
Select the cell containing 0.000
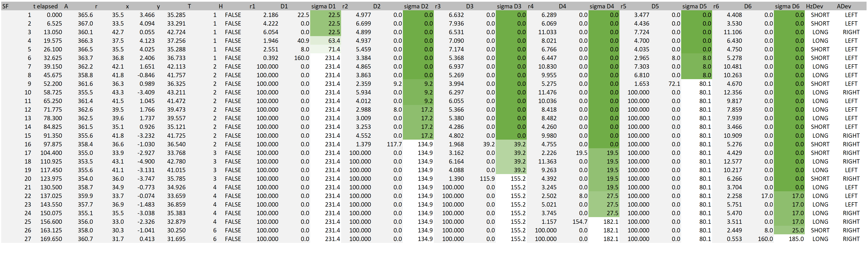click(x=54, y=15)
